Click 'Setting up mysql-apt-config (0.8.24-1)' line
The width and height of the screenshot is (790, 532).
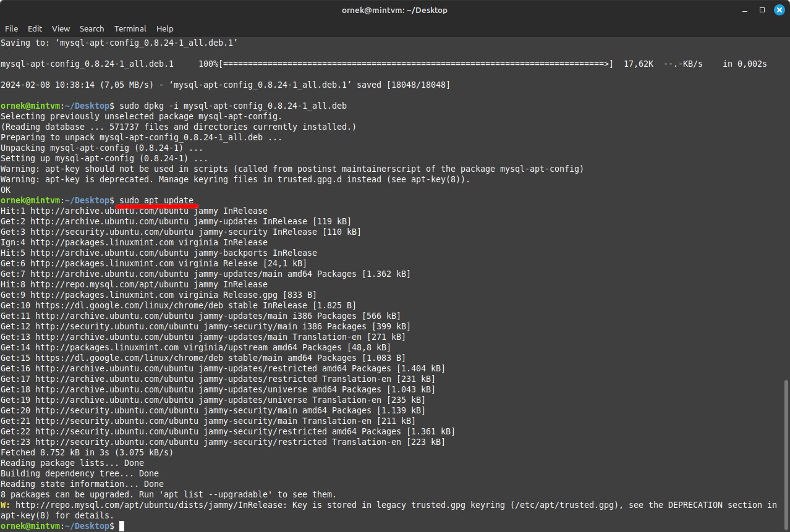104,158
